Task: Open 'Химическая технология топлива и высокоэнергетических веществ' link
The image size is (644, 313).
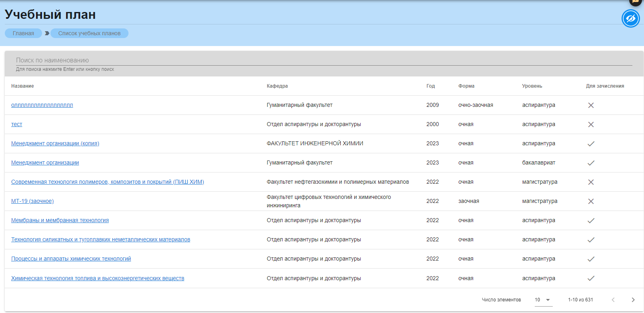Action: point(98,278)
